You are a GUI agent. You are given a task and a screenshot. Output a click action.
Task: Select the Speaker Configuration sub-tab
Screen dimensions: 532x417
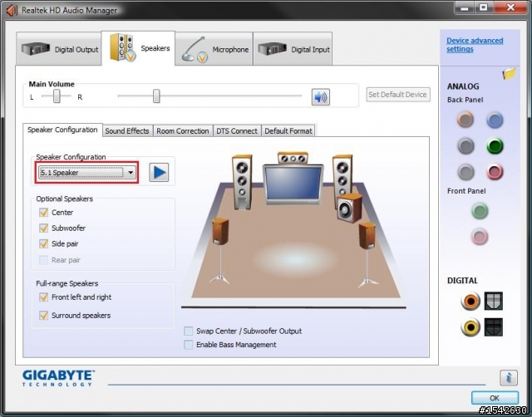[x=62, y=130]
